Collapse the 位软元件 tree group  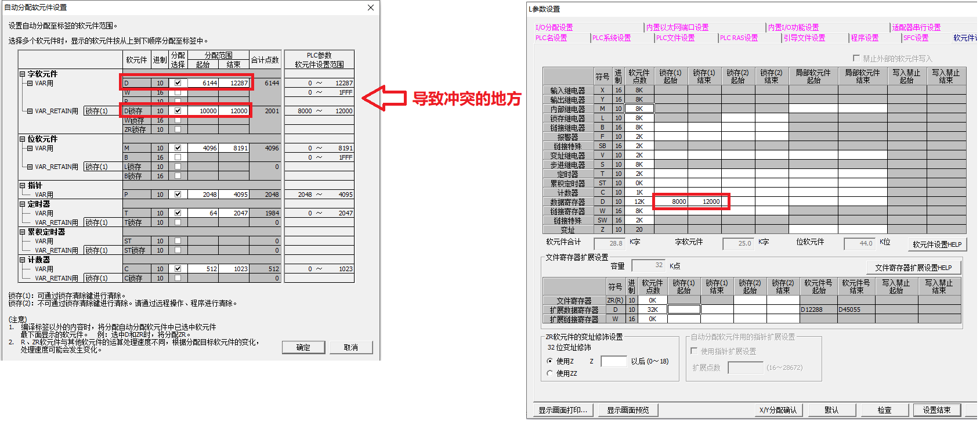pos(23,139)
